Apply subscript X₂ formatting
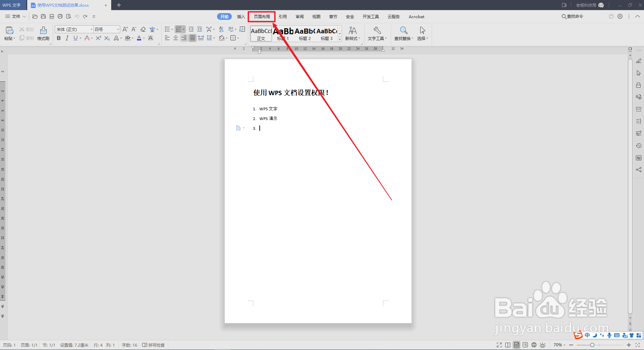The height and width of the screenshot is (350, 644). pyautogui.click(x=107, y=38)
